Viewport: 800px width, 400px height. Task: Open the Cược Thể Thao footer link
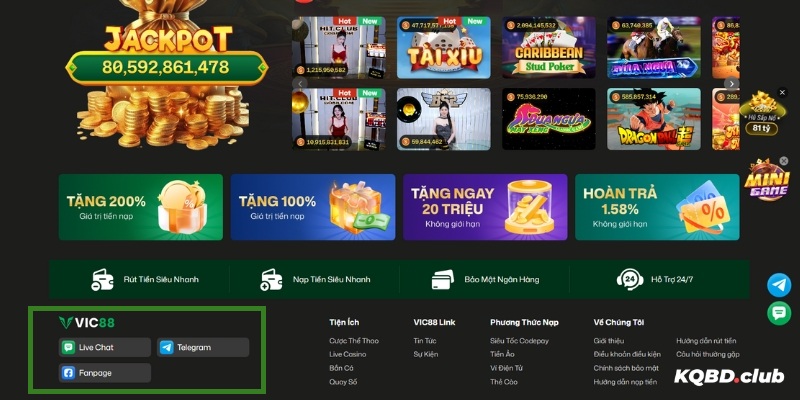(x=354, y=341)
